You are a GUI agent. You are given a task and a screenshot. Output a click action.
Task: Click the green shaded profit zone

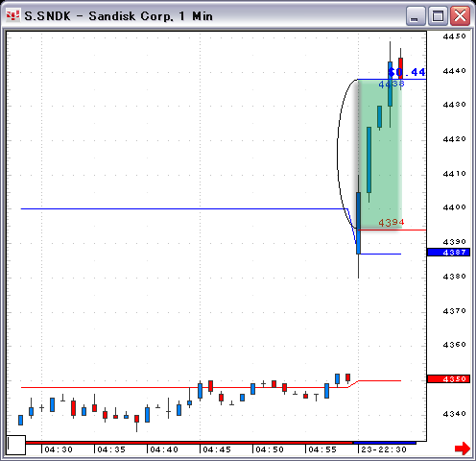tap(380, 155)
